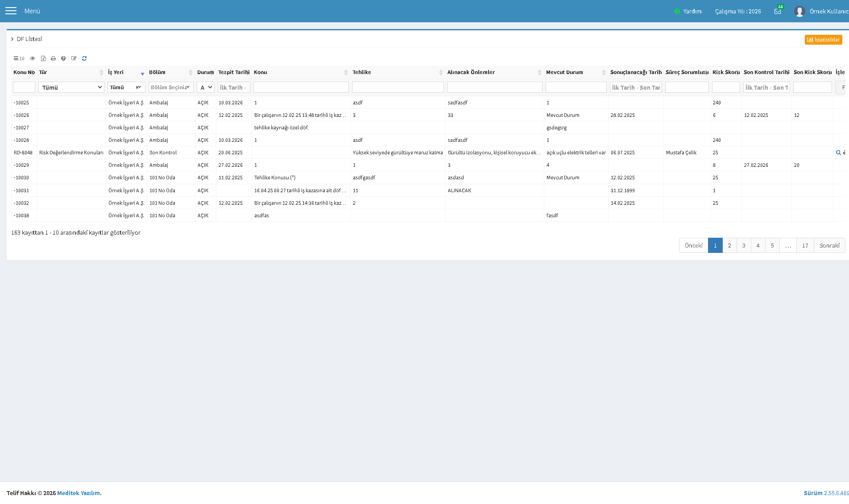
Task: Open the Tür filter dropdown
Action: (x=71, y=87)
